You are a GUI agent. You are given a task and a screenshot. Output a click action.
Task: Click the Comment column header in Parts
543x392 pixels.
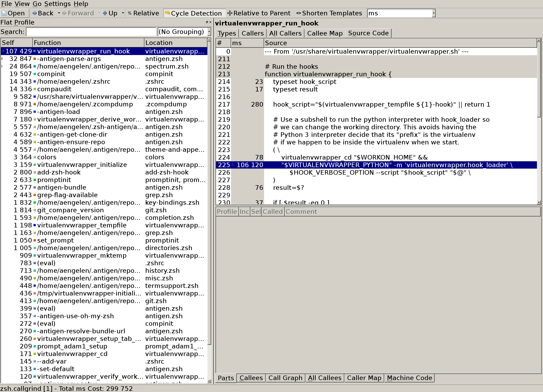(413, 212)
